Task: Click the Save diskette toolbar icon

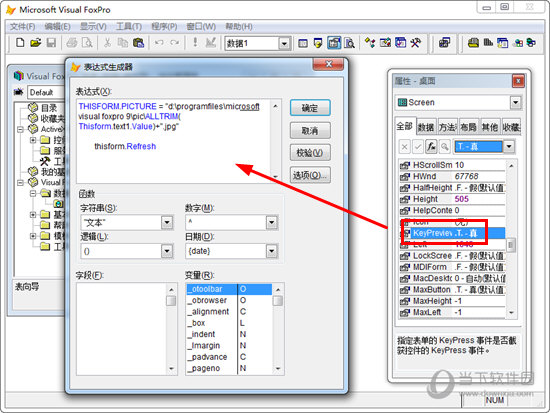Action: click(51, 43)
